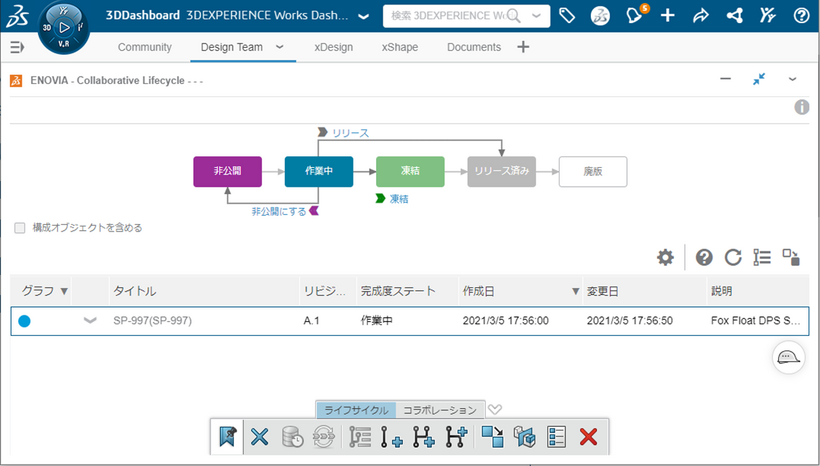Click the plus add icon in top bar
820x466 pixels.
667,16
